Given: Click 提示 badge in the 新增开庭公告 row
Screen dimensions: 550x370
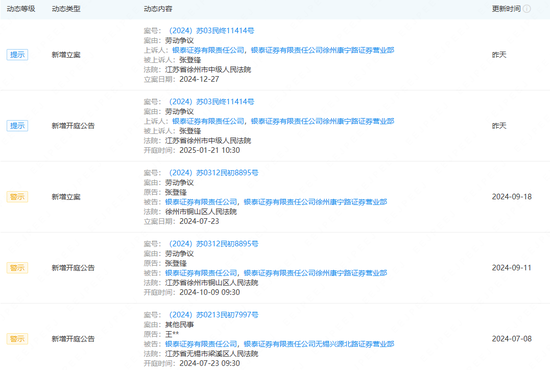Looking at the screenshot, I should click(x=17, y=126).
